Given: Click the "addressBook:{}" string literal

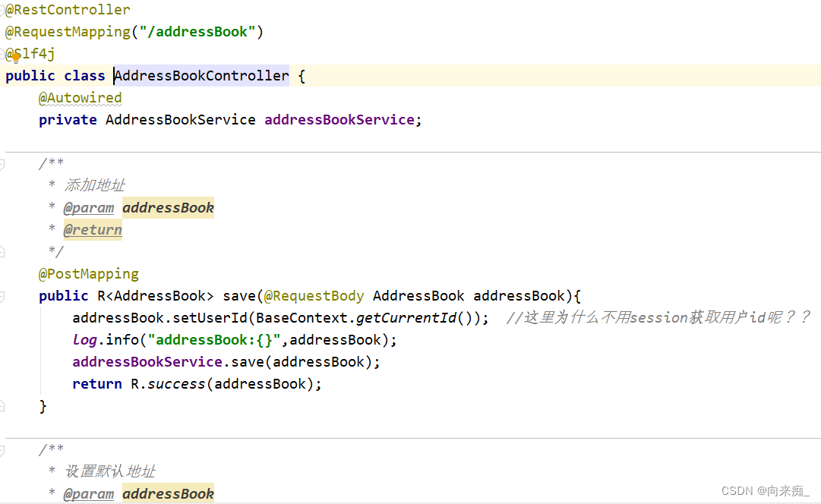Looking at the screenshot, I should [x=214, y=339].
